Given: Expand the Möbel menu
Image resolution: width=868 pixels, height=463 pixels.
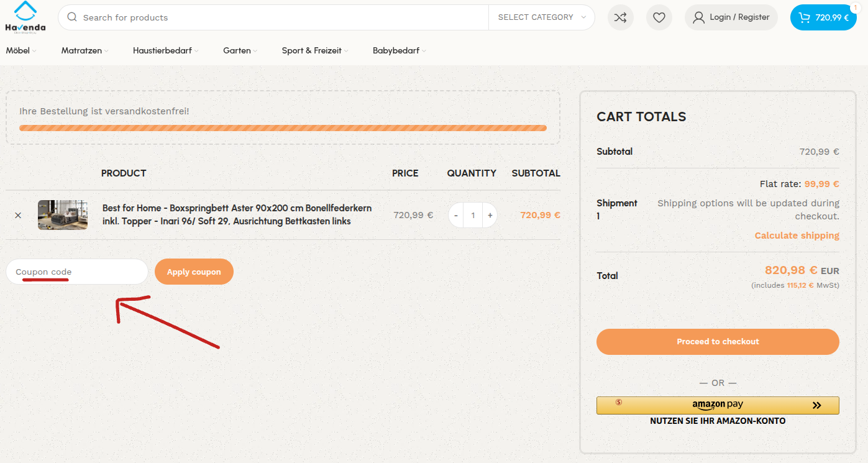Looking at the screenshot, I should click(x=21, y=51).
